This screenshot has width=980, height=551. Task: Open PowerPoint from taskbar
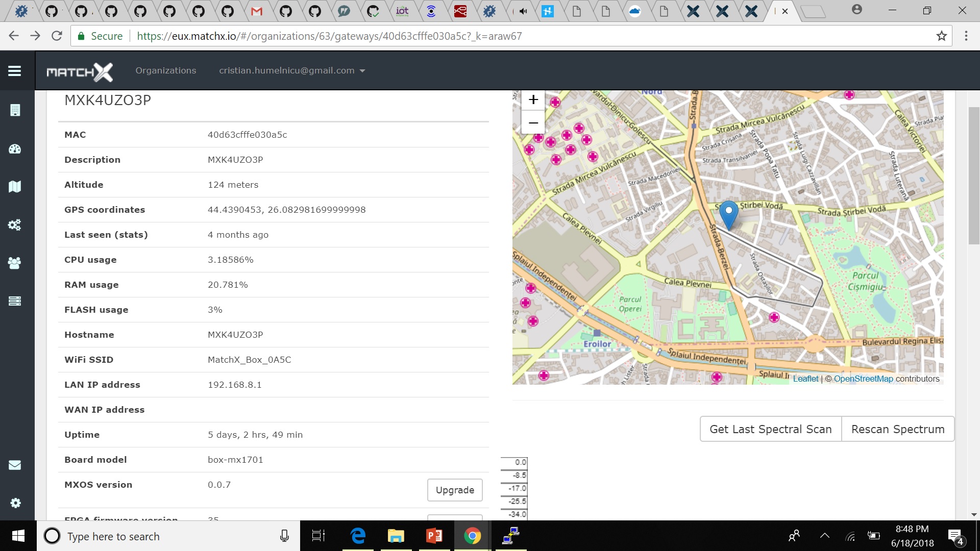pos(434,536)
